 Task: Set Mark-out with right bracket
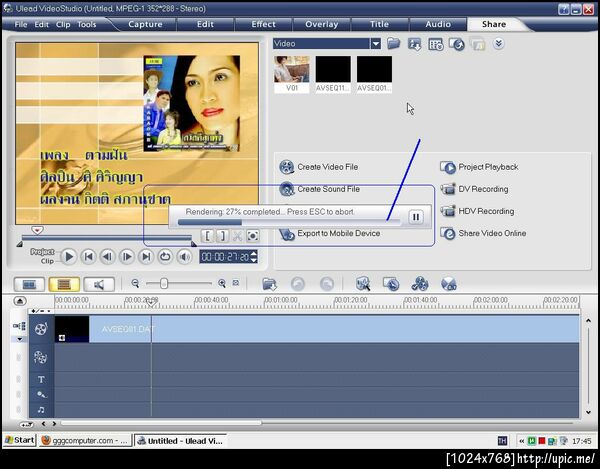(x=222, y=236)
